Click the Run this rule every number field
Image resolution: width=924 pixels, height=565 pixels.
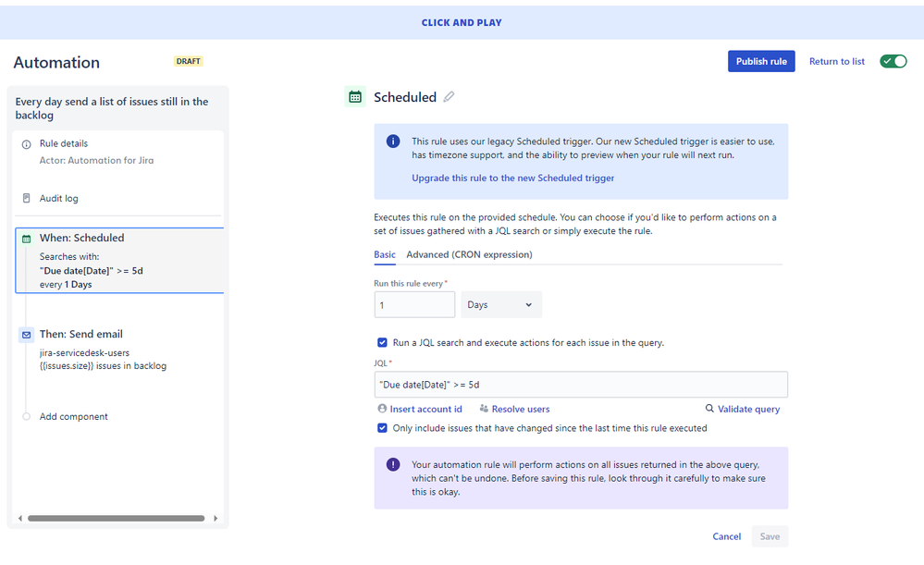click(x=415, y=304)
